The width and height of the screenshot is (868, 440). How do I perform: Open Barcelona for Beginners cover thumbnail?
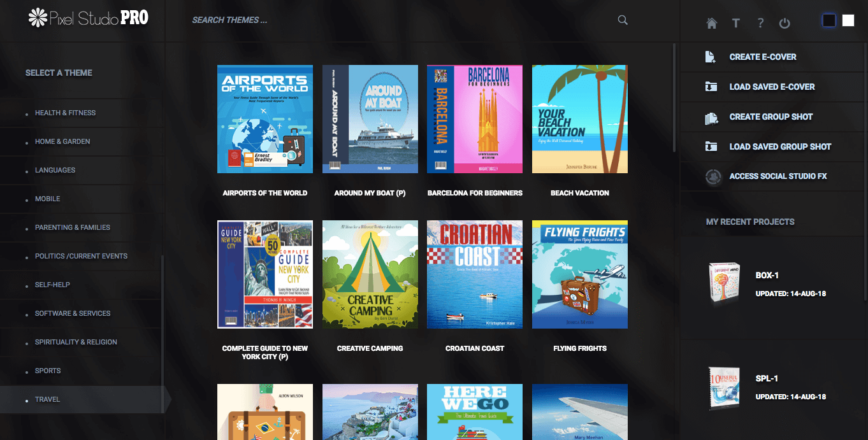(475, 119)
